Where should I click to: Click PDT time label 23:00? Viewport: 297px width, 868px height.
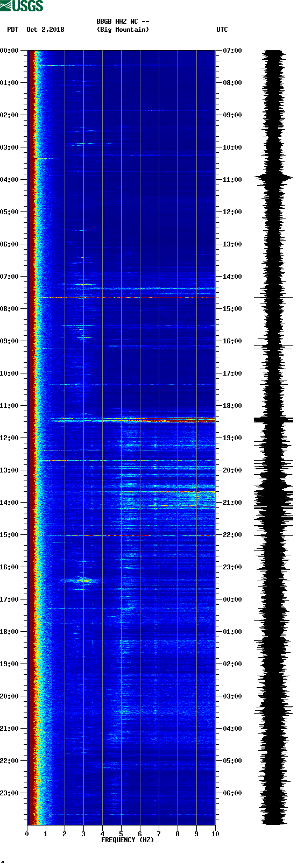9,793
